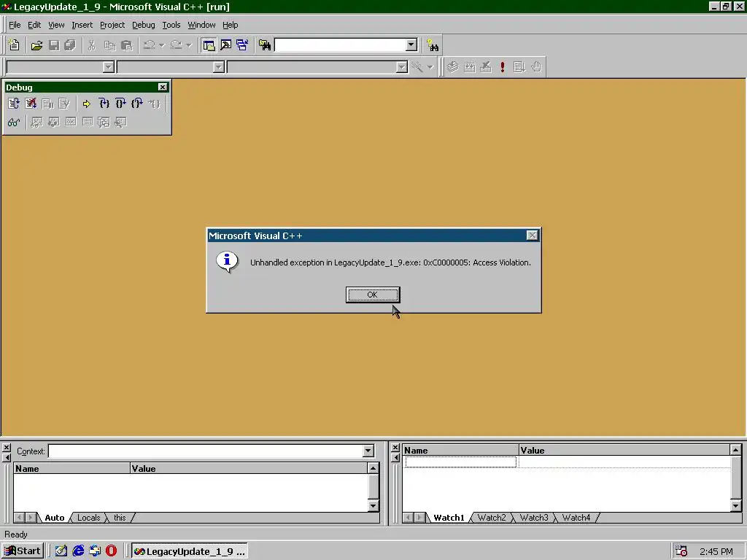
Task: Click the LegacyUpdate_1_9 taskbar button
Action: tap(190, 551)
